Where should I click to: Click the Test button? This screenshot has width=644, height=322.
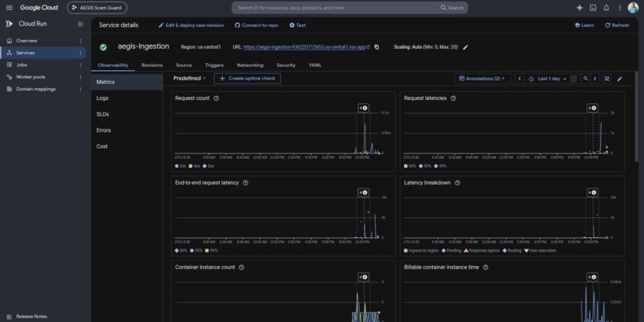tap(298, 25)
